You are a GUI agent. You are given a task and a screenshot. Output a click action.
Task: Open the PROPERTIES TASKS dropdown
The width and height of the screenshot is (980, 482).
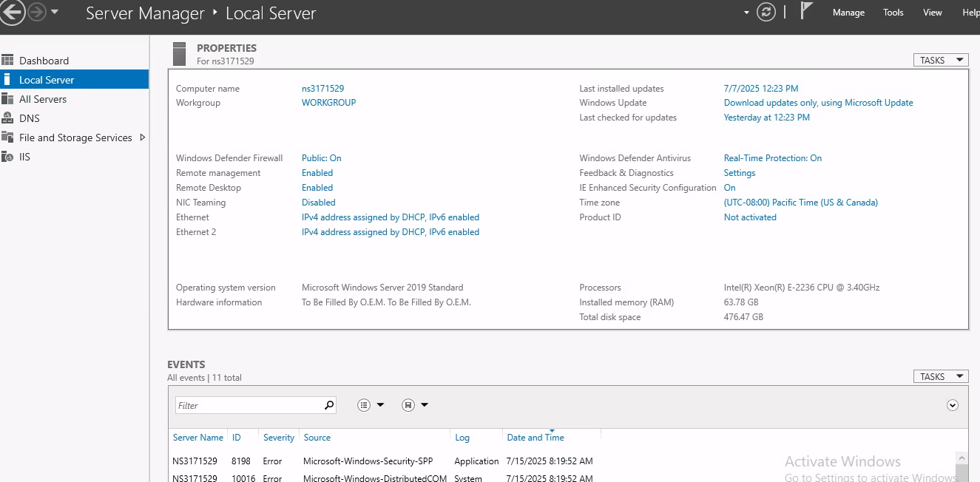(x=940, y=60)
